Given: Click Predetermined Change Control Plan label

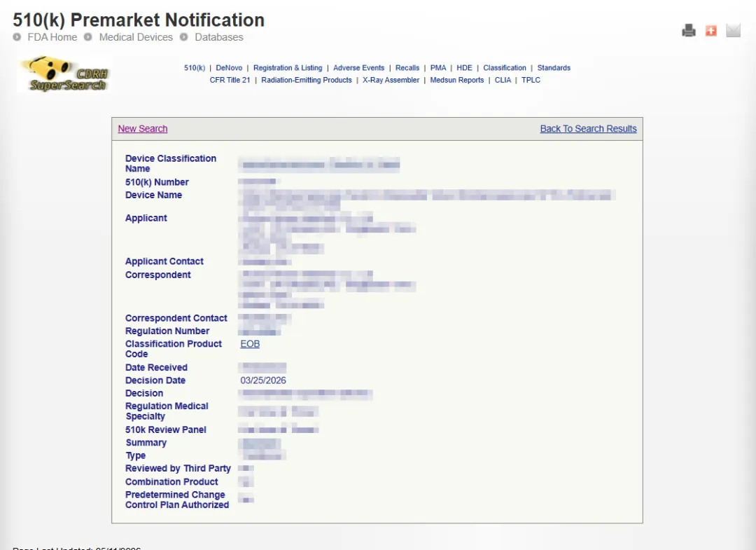Looking at the screenshot, I should pos(177,500).
